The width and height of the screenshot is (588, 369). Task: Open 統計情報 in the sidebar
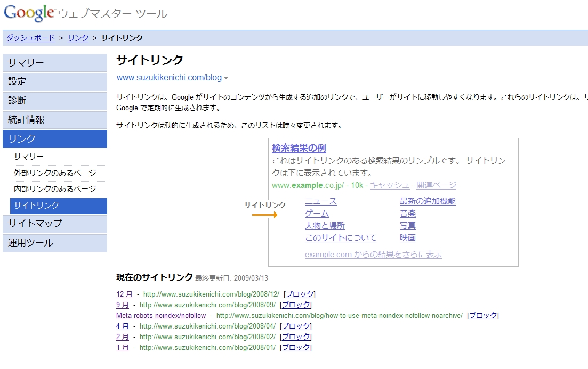pyautogui.click(x=55, y=120)
